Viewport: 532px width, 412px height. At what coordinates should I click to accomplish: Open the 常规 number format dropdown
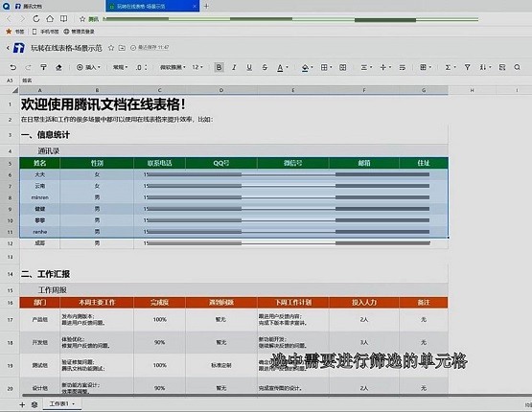(x=120, y=67)
